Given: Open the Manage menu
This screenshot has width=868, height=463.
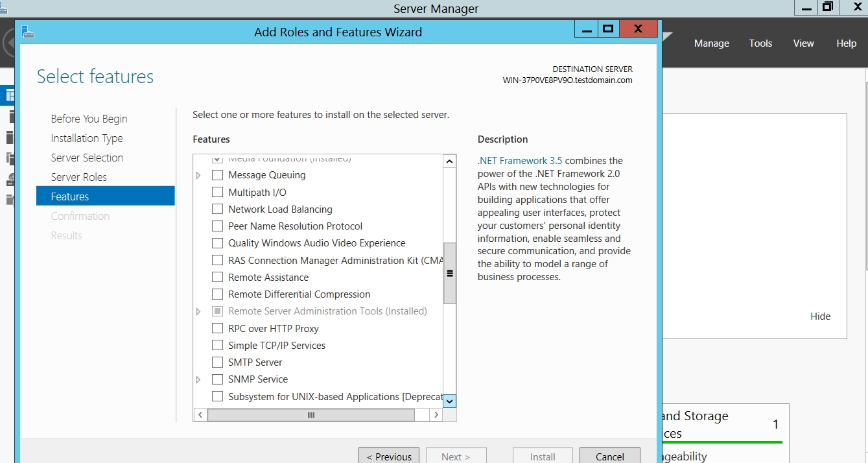Looking at the screenshot, I should pyautogui.click(x=711, y=43).
